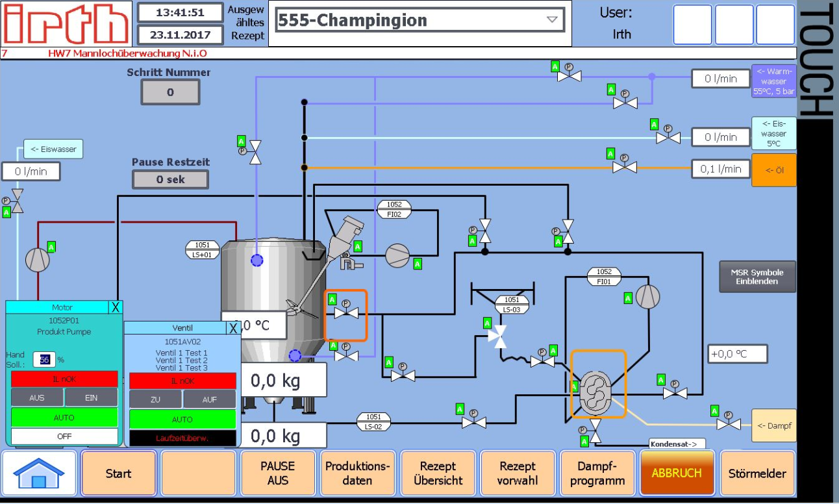Click the left <- Eiswasser label
This screenshot has width=839, height=504.
click(x=53, y=149)
